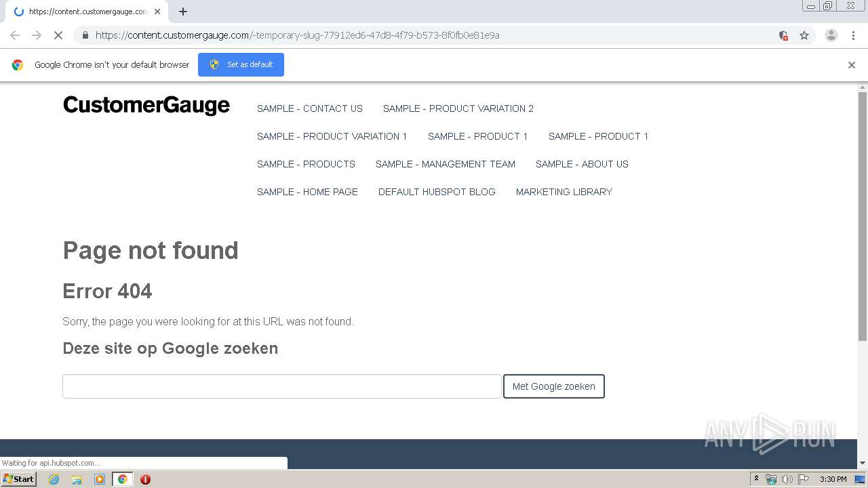The image size is (868, 488).
Task: Click the CustomerGauge logo
Action: [x=146, y=106]
